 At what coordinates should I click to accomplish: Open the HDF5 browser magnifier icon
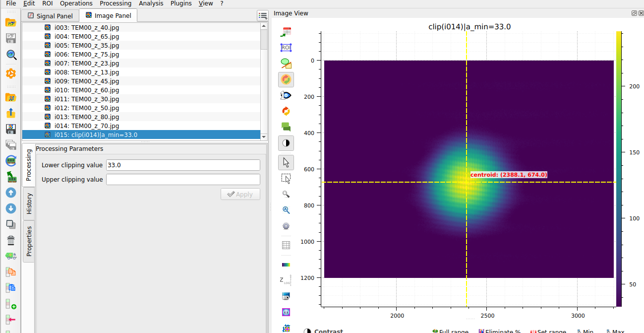point(11,55)
